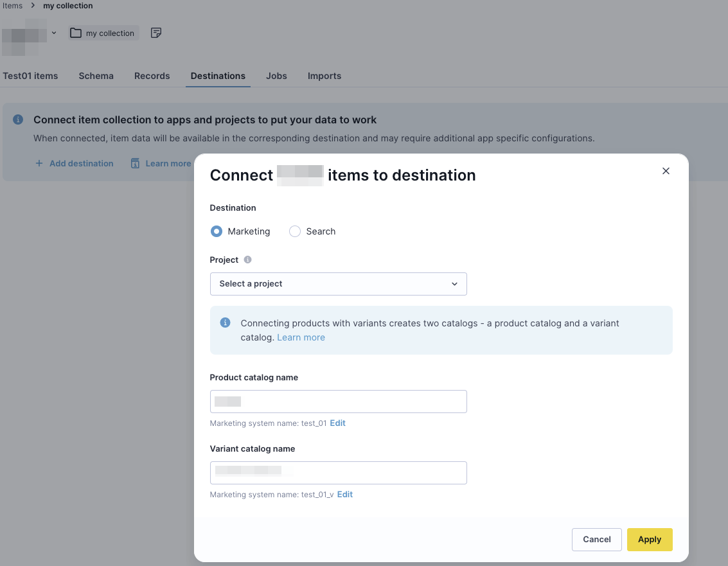This screenshot has width=728, height=566.
Task: Switch to the Jobs tab
Action: (276, 76)
